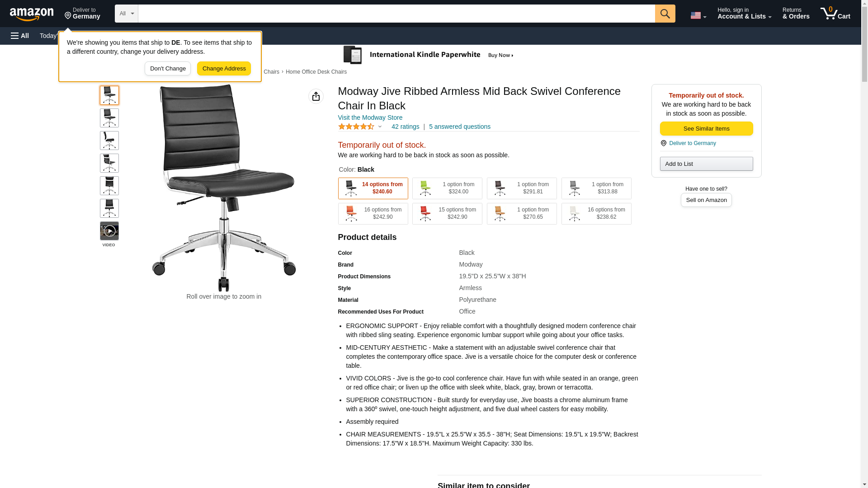This screenshot has width=868, height=488.
Task: Click inside the Amazon search field
Action: [x=396, y=14]
